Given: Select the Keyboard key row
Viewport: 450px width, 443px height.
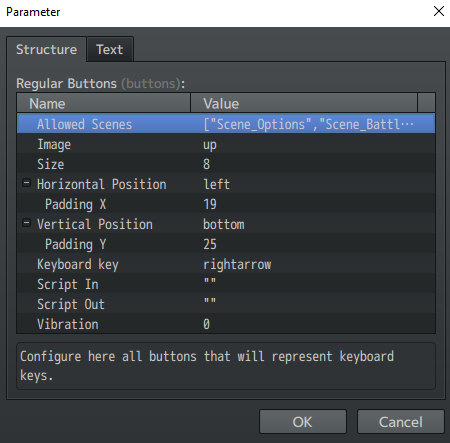Looking at the screenshot, I should coord(226,264).
